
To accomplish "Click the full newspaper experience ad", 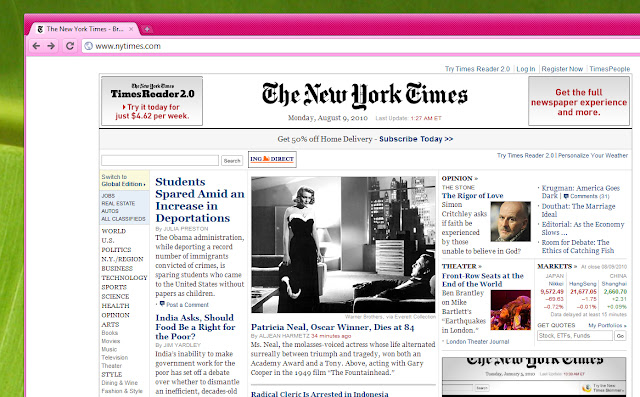I will [x=579, y=101].
